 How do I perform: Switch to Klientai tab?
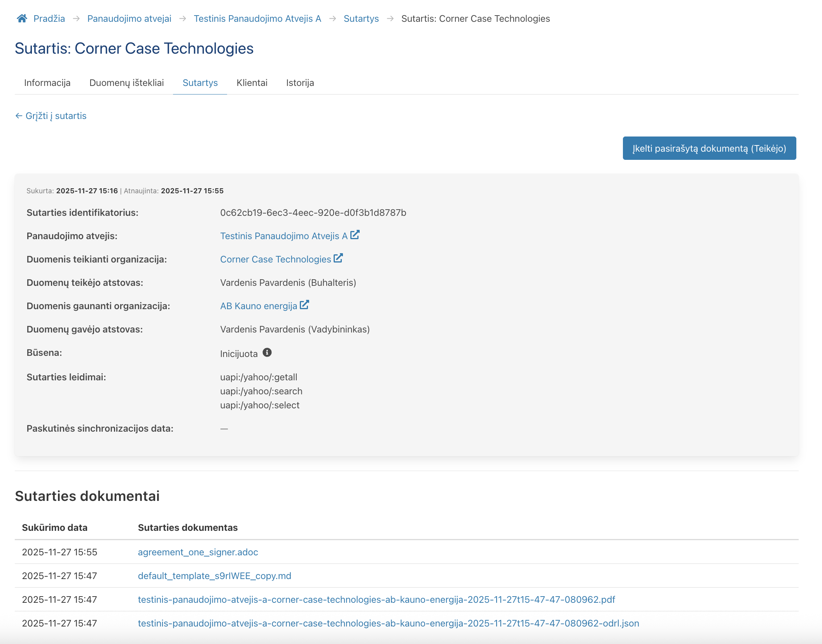252,83
